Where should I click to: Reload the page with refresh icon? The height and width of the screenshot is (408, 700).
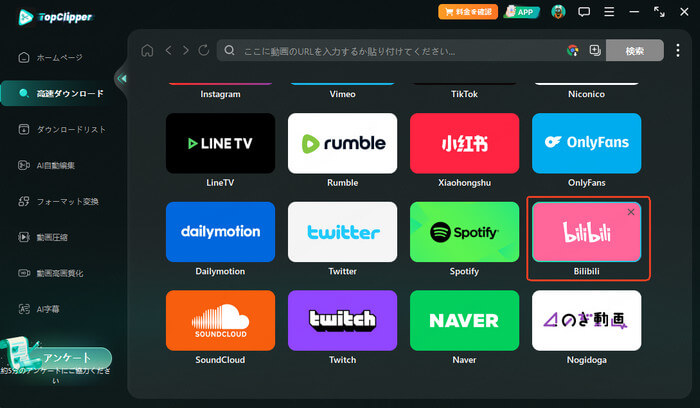point(204,50)
